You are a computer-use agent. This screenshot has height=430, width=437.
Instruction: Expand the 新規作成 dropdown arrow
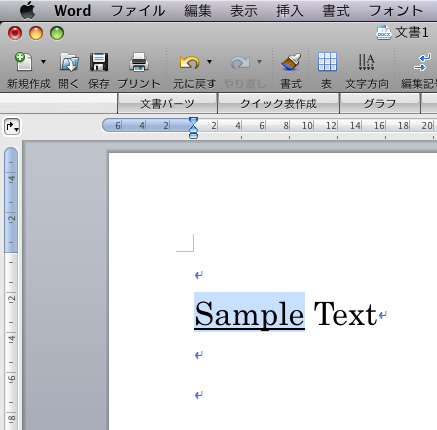pos(43,62)
